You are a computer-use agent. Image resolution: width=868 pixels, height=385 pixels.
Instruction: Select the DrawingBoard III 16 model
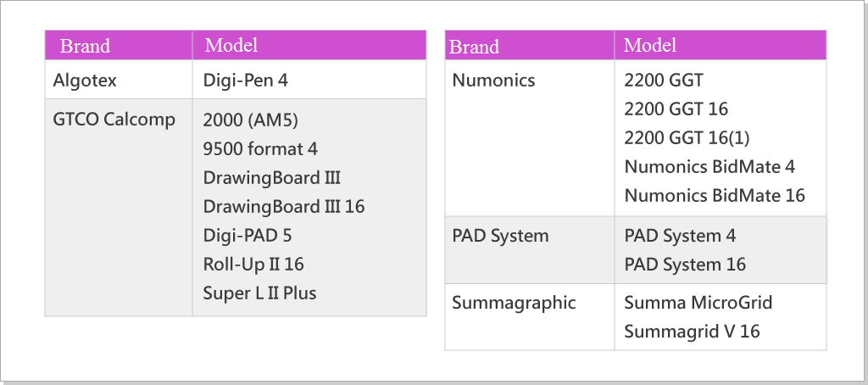coord(284,206)
